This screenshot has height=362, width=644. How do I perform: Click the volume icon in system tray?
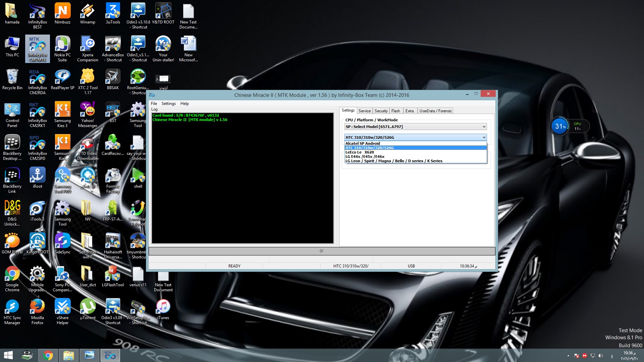click(600, 356)
